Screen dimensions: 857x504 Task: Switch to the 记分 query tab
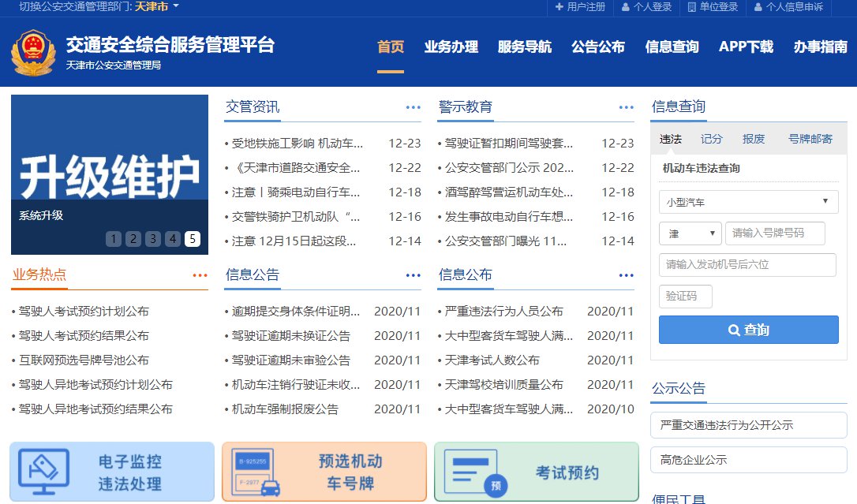coord(711,139)
